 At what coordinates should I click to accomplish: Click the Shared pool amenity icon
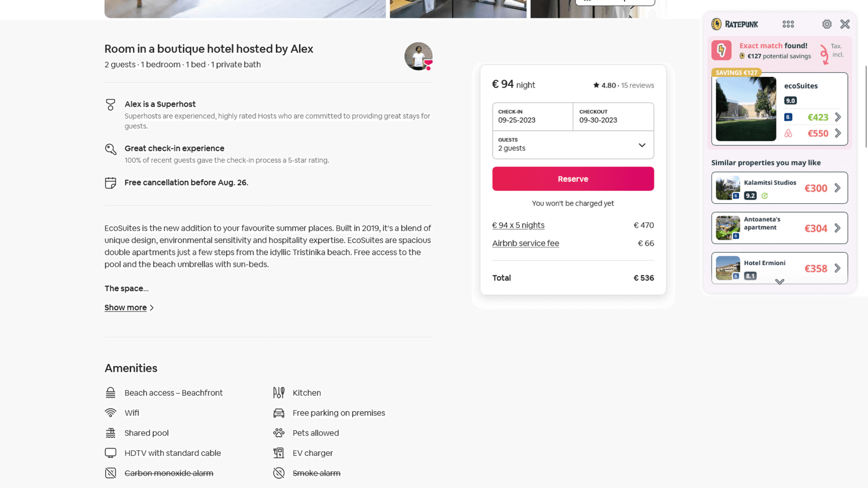click(110, 432)
